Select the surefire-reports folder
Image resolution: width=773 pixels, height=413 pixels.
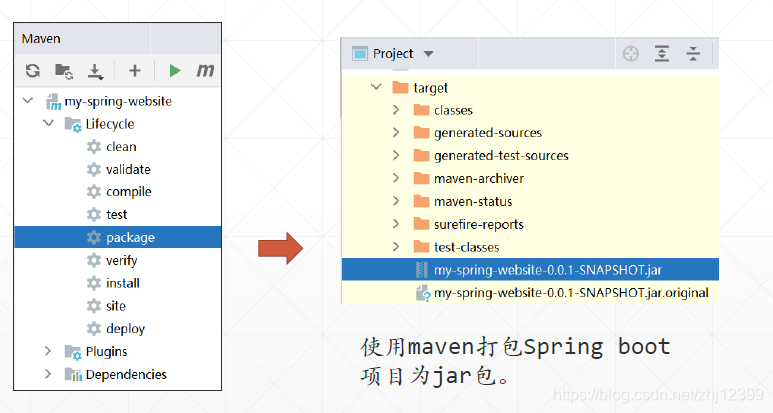point(479,224)
